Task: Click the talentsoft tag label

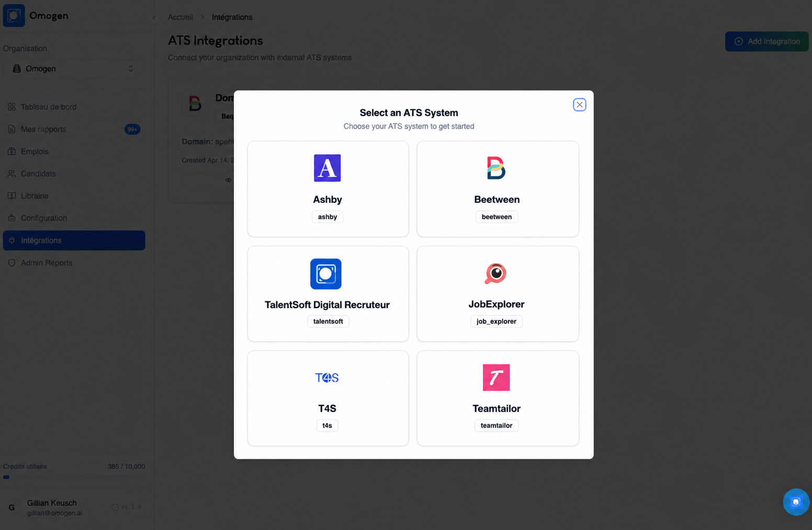Action: click(328, 321)
